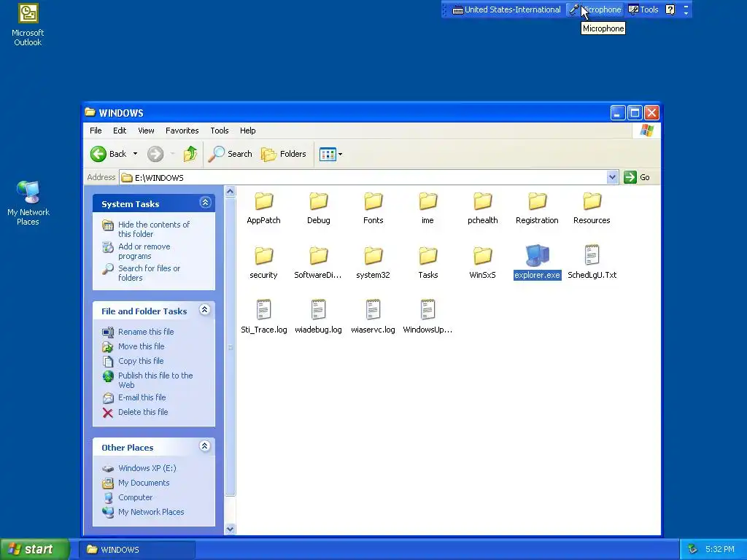The width and height of the screenshot is (747, 560).
Task: Toggle the Folders pane button
Action: [x=284, y=154]
